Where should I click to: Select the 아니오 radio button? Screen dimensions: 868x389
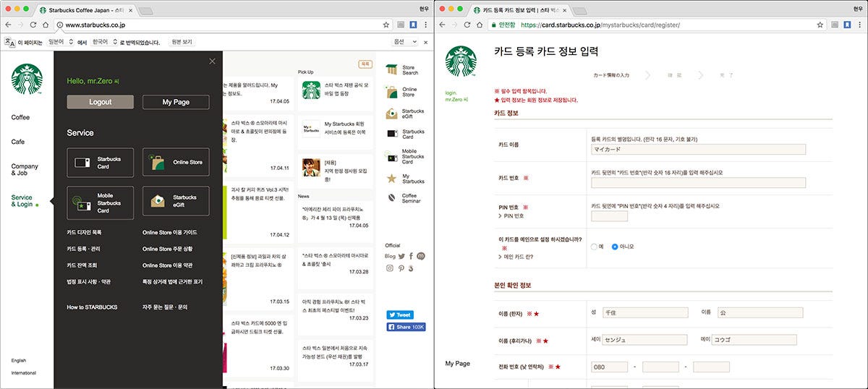[615, 247]
